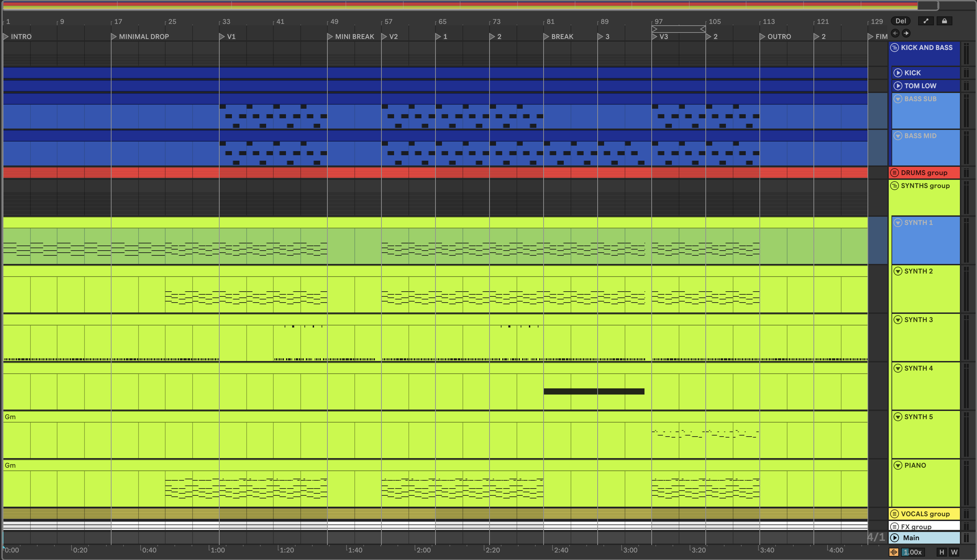Click bar 65 in the beat ruler
977x560 pixels.
tap(442, 22)
